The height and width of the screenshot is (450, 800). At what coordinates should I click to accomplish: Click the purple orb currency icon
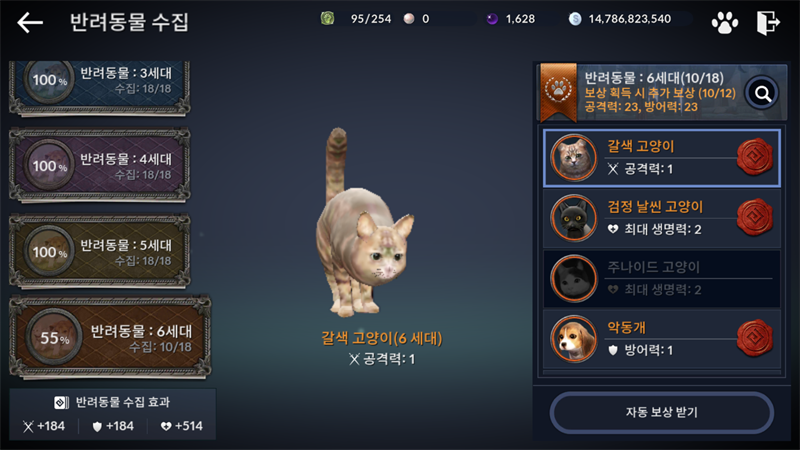[492, 19]
